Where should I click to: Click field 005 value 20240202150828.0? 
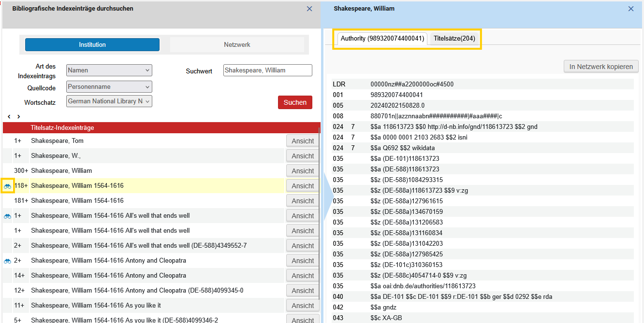397,106
